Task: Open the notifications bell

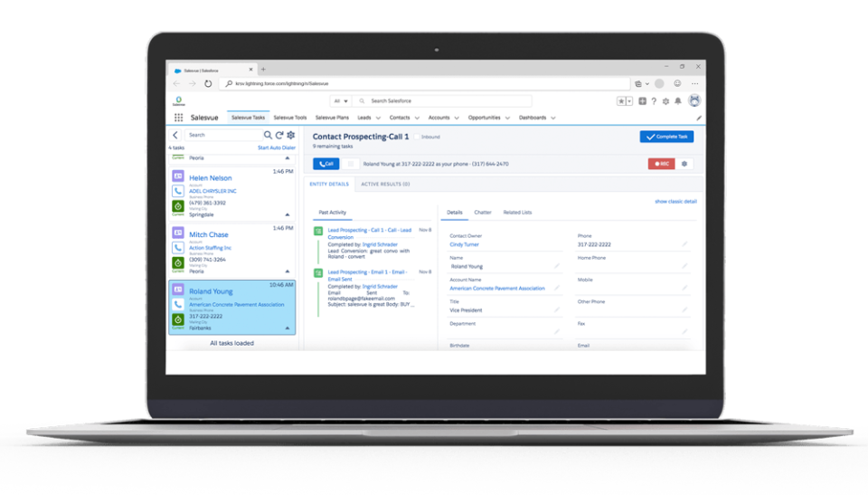Action: [677, 100]
